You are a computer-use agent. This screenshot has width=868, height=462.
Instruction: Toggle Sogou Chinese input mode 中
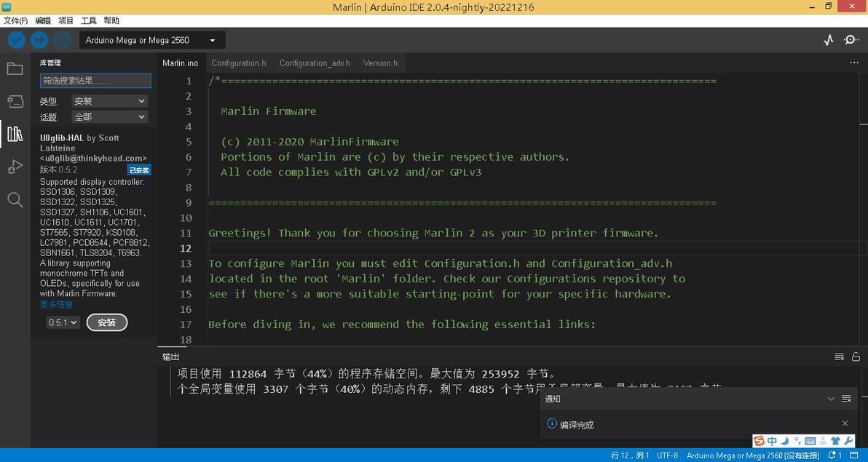tap(772, 441)
